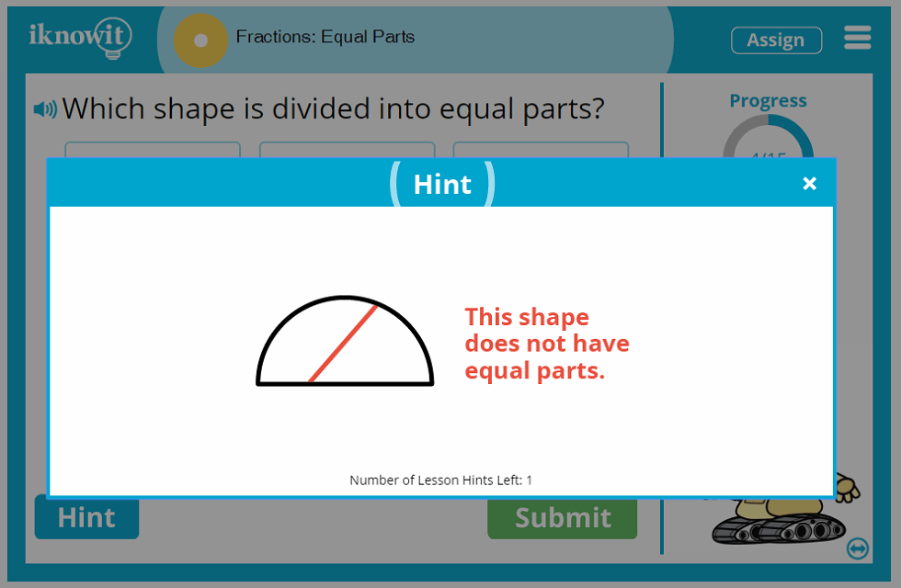Play the question audio with speaker icon
This screenshot has width=901, height=588.
click(x=45, y=109)
